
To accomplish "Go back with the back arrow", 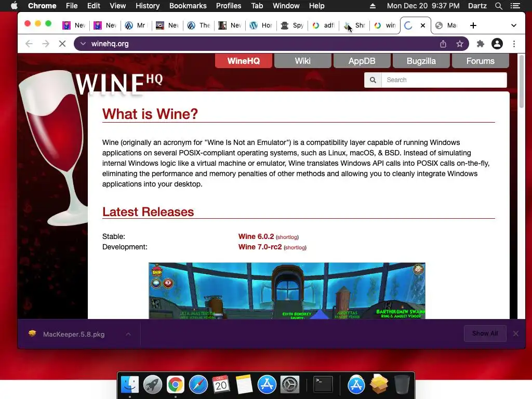I will click(x=29, y=44).
